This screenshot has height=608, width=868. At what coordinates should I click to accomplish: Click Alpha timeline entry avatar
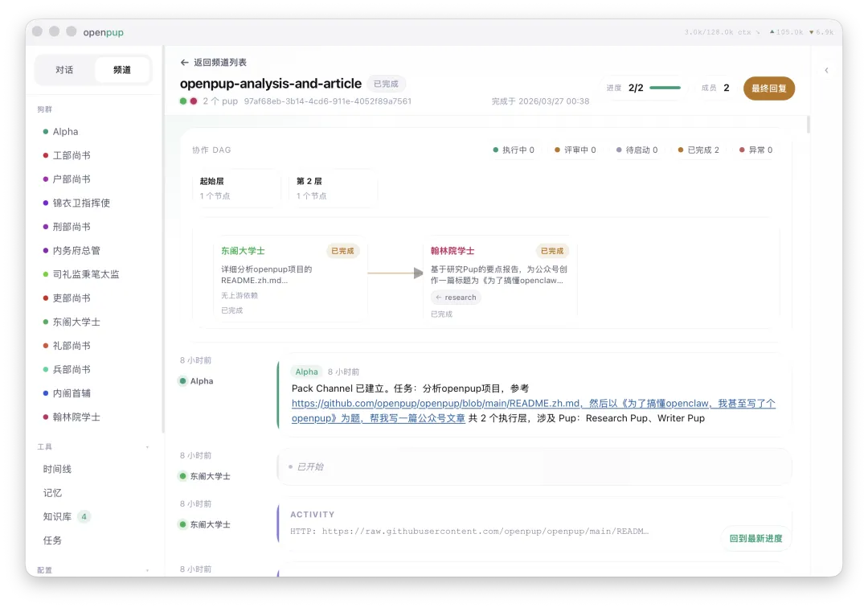(182, 381)
